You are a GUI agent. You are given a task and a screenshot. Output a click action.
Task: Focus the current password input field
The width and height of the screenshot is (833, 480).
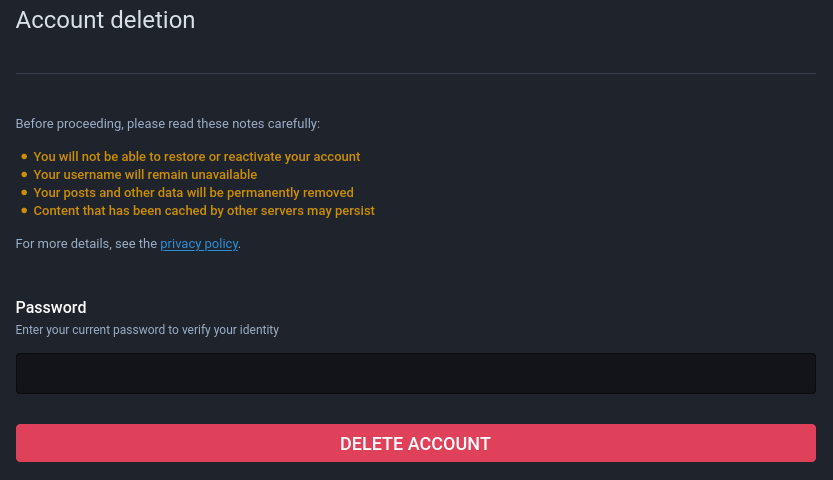tap(416, 373)
